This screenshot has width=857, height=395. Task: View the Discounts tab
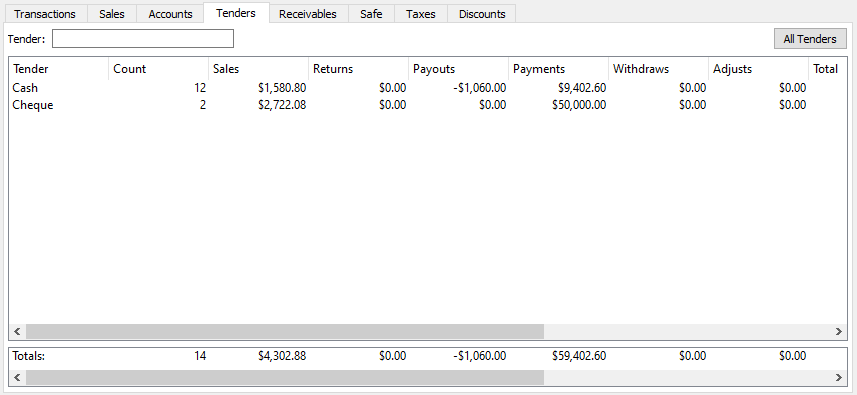[x=482, y=14]
